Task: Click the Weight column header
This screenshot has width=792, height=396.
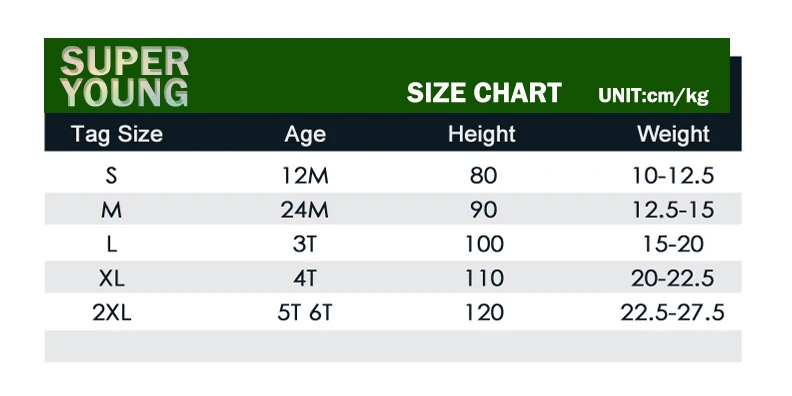Action: (x=673, y=134)
